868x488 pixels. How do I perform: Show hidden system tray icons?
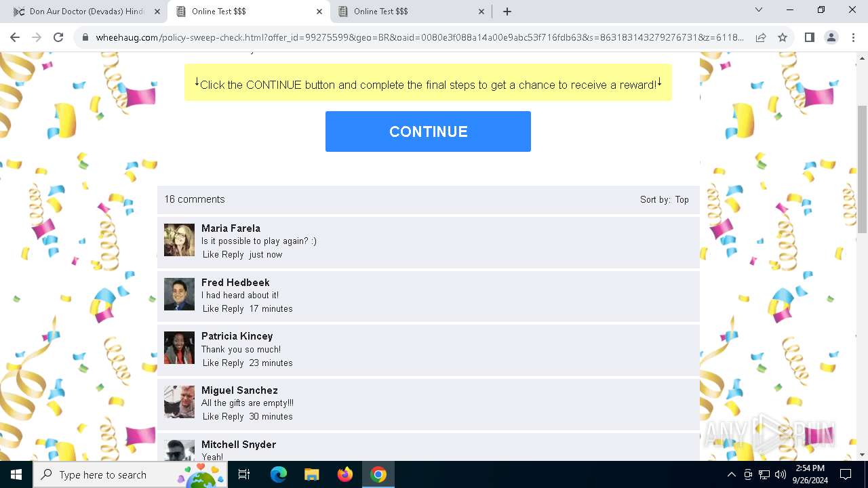click(731, 474)
